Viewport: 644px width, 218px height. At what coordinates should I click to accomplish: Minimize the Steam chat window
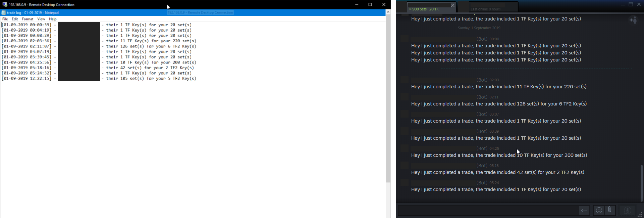pos(623,5)
